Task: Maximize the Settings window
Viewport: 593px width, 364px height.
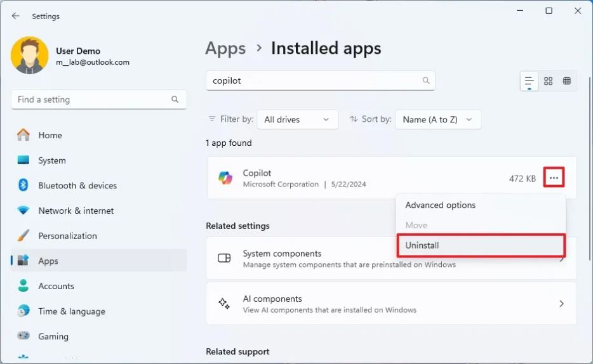Action: [549, 11]
